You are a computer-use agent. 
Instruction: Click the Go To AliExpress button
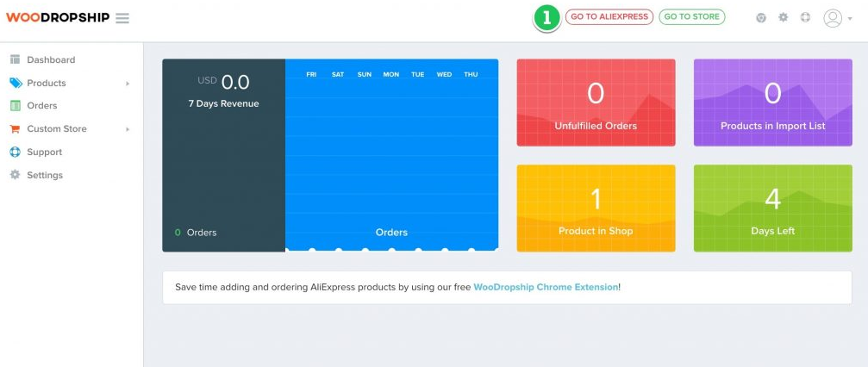pos(609,16)
